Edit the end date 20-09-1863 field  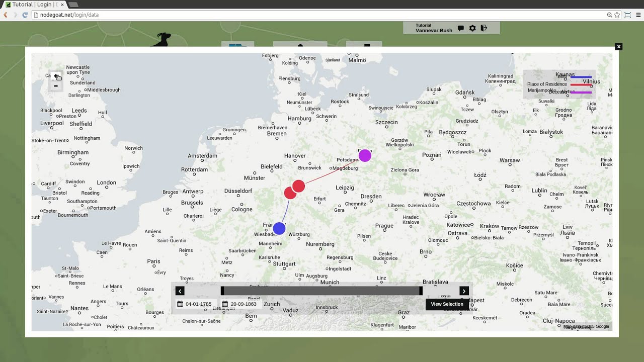coord(244,304)
